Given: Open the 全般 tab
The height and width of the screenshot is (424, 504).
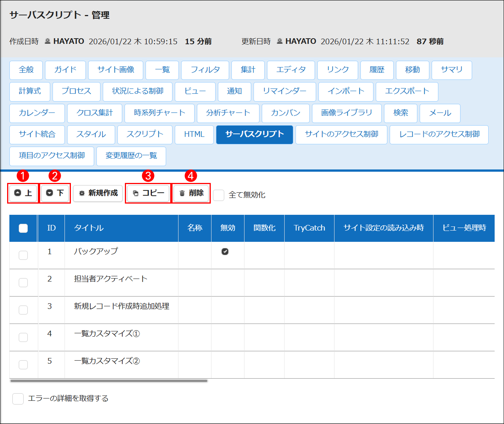Looking at the screenshot, I should (x=26, y=70).
